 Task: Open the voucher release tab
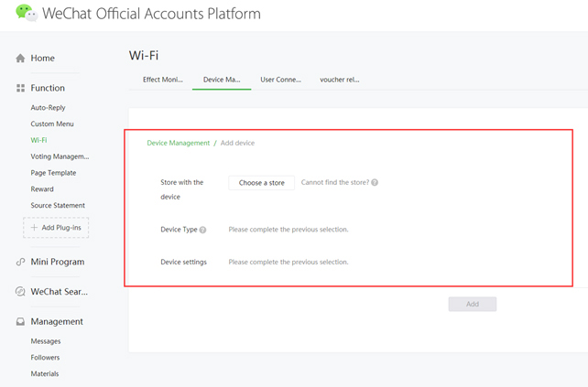[x=340, y=80]
